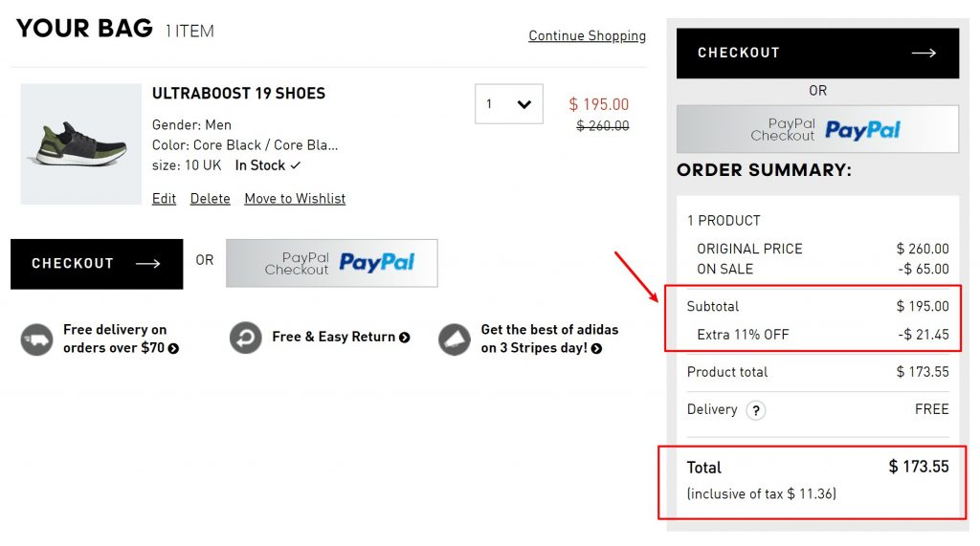This screenshot has width=980, height=546.
Task: Click the Free delivery on orders over $70 text
Action: [x=115, y=339]
